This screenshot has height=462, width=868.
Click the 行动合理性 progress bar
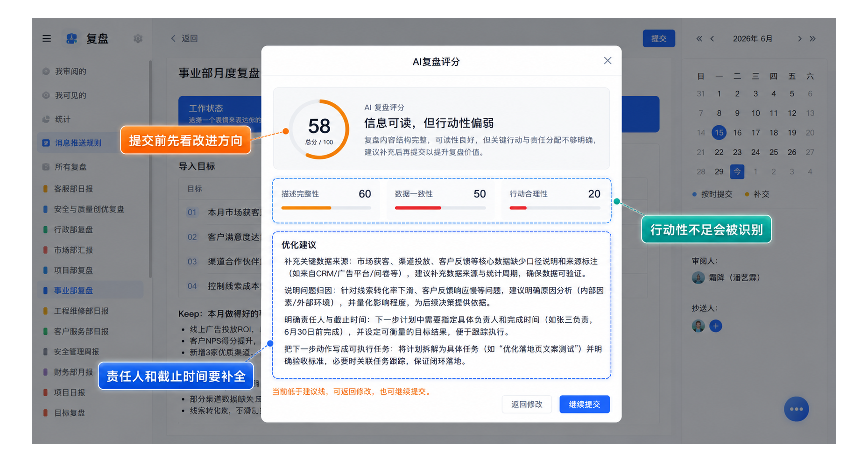click(x=555, y=208)
